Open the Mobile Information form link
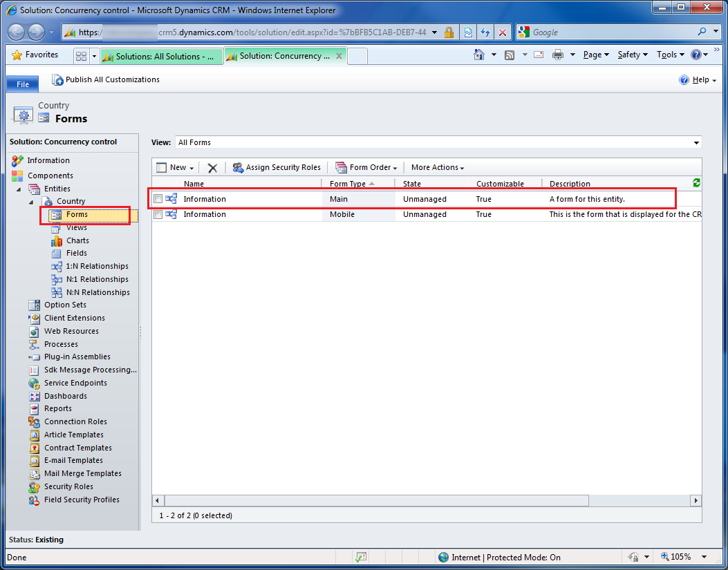 coord(205,214)
